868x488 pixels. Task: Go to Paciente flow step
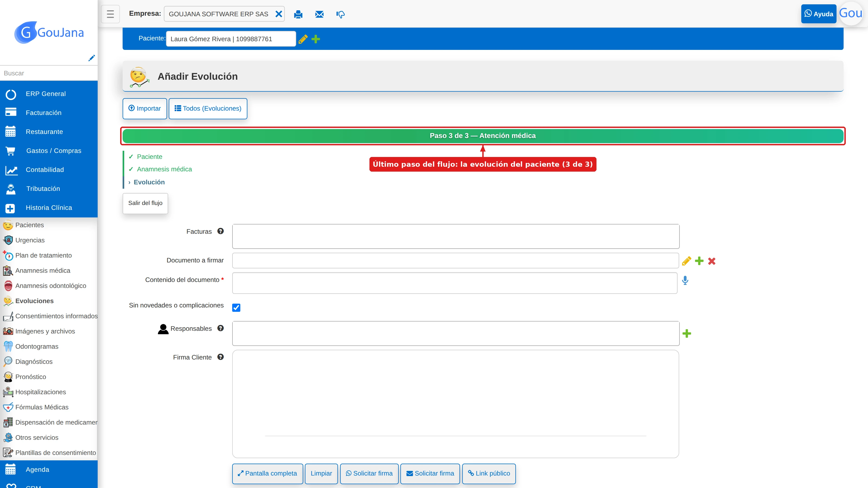[x=149, y=157]
